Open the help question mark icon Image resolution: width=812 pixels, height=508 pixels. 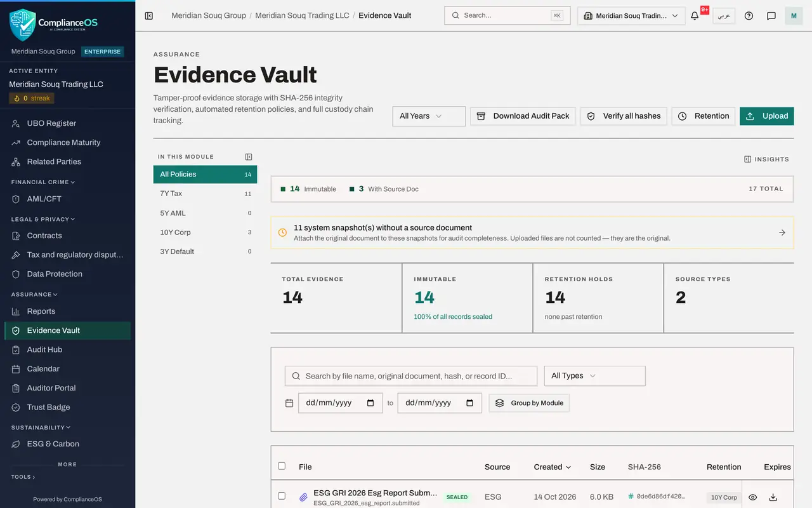(749, 16)
